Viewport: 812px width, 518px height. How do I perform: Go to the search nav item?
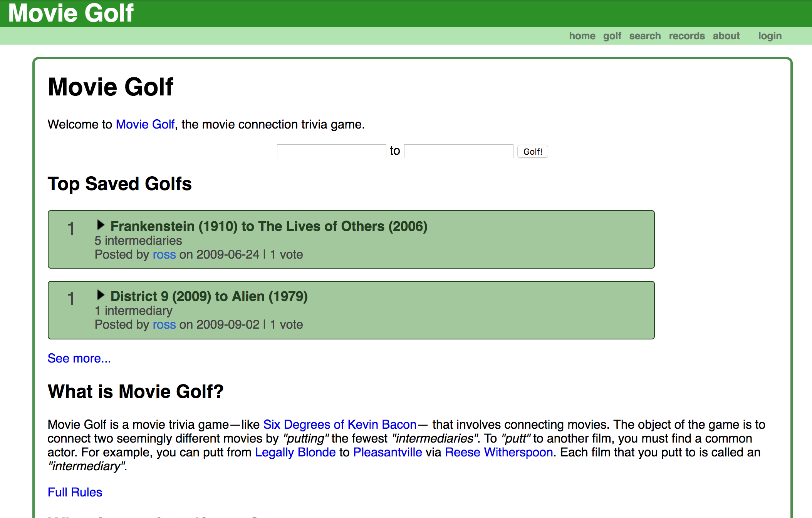click(x=645, y=36)
